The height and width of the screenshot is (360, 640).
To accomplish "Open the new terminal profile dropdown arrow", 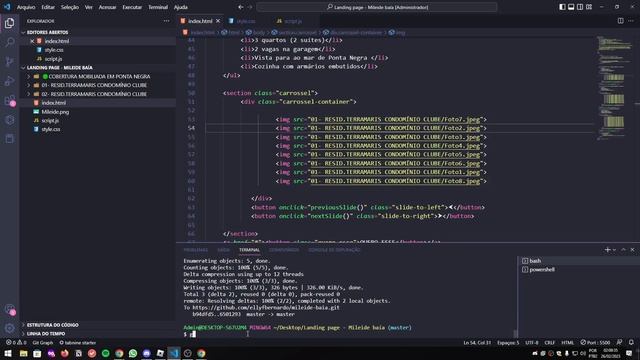I will click(x=614, y=250).
